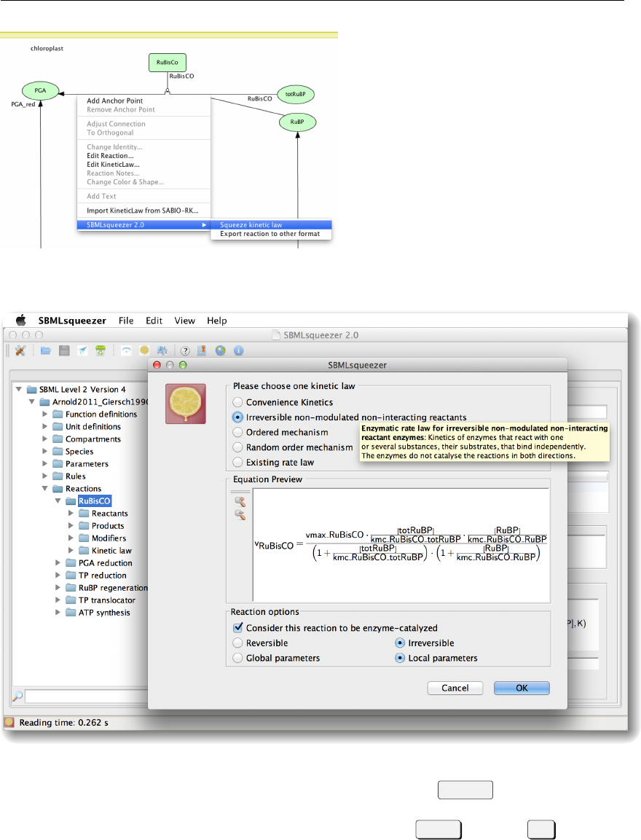Confirm the dialog with OK
Image resolution: width=641 pixels, height=840 pixels.
pyautogui.click(x=522, y=688)
